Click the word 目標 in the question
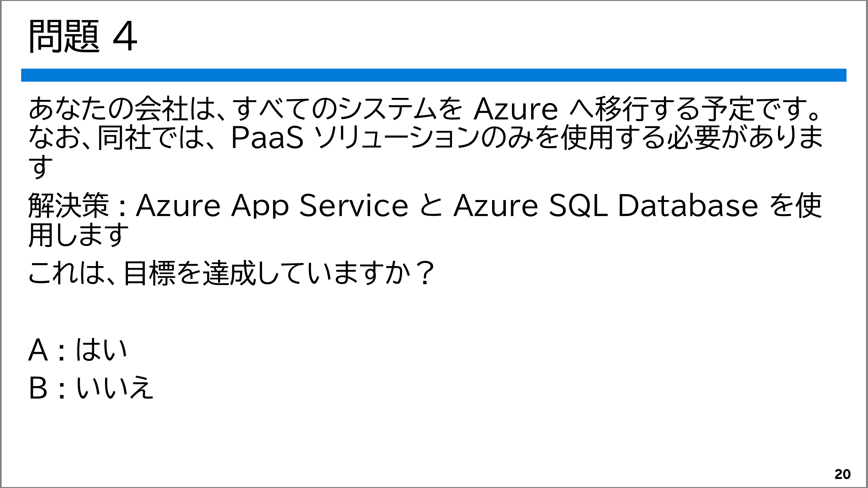The height and width of the screenshot is (488, 868). point(149,273)
